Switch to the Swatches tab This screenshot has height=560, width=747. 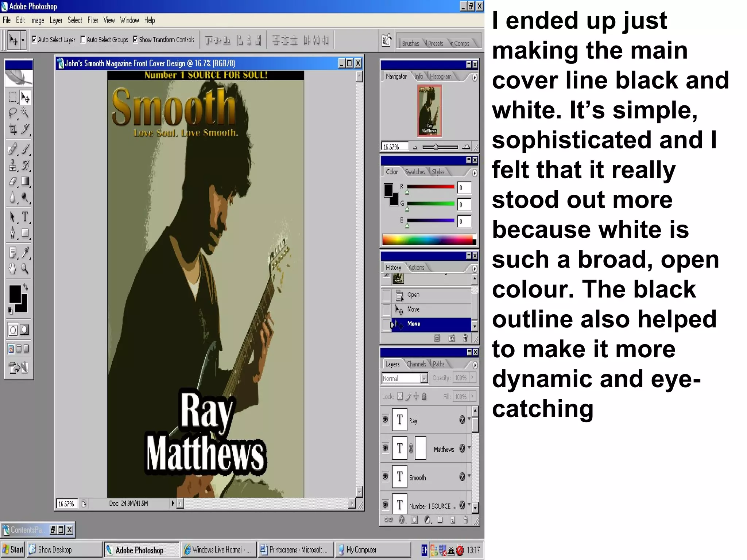pos(415,172)
